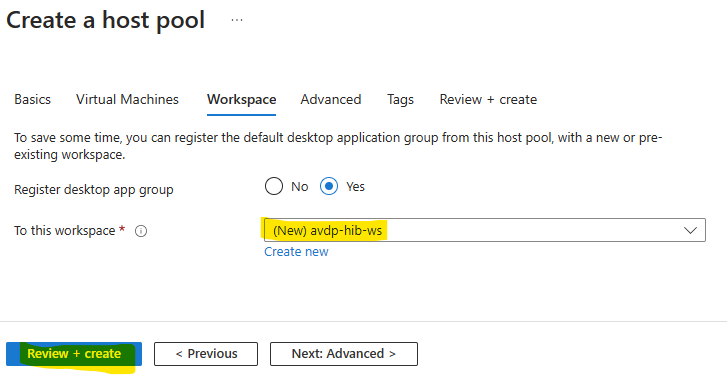Screen dimensions: 727x376
Task: Go back with the Previous button
Action: pos(206,354)
